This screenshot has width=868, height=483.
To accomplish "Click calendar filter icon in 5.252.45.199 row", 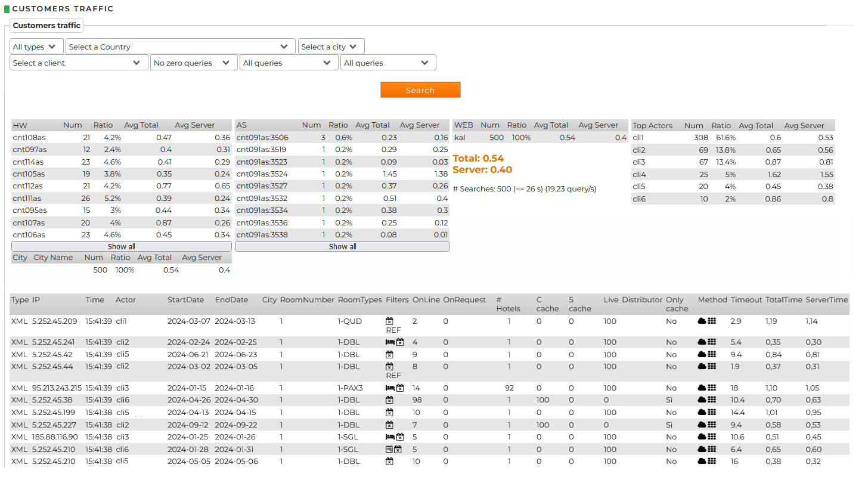I will click(x=389, y=412).
